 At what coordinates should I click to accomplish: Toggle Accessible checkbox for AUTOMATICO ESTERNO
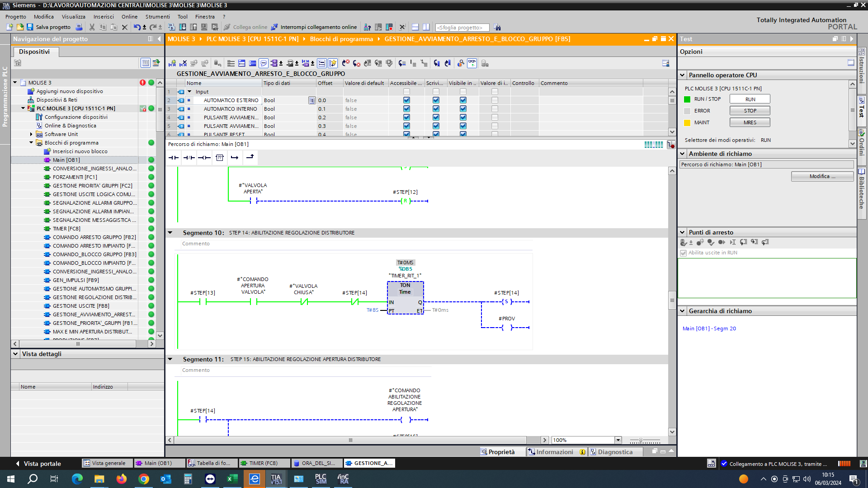click(x=406, y=100)
